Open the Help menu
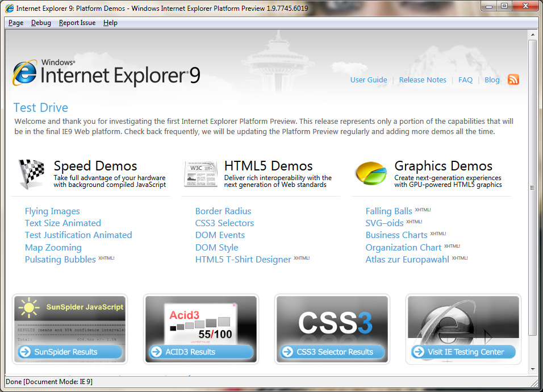The image size is (543, 392). tap(110, 23)
